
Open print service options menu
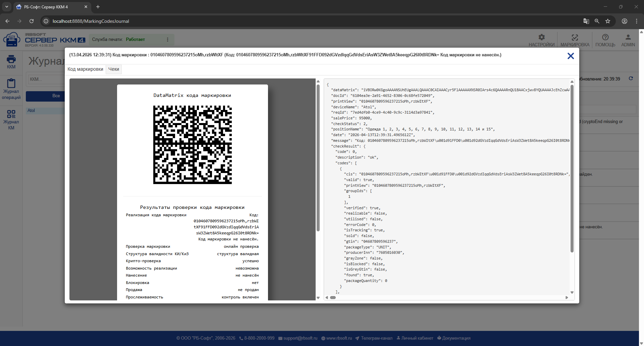click(x=168, y=40)
